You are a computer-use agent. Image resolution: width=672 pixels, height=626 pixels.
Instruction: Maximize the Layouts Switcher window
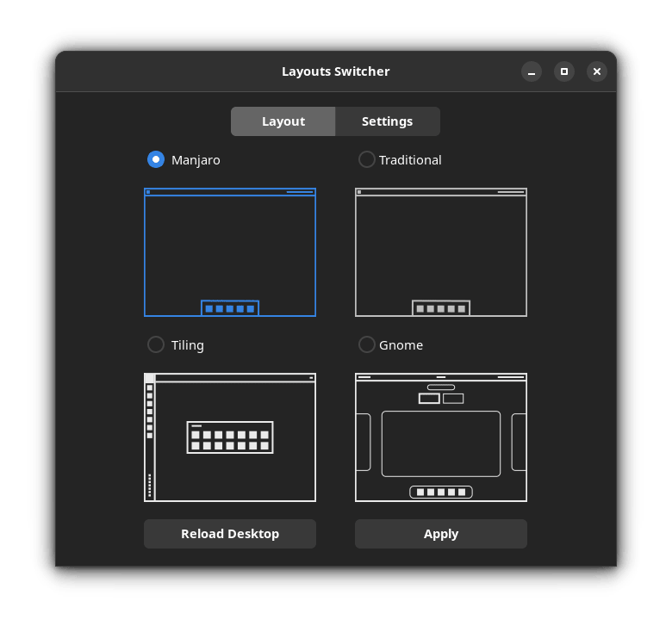(564, 71)
